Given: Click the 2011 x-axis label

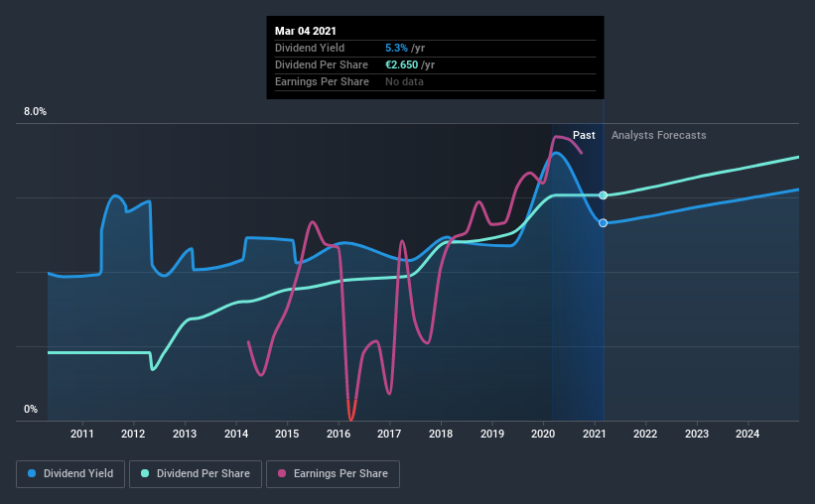Looking at the screenshot, I should point(82,434).
